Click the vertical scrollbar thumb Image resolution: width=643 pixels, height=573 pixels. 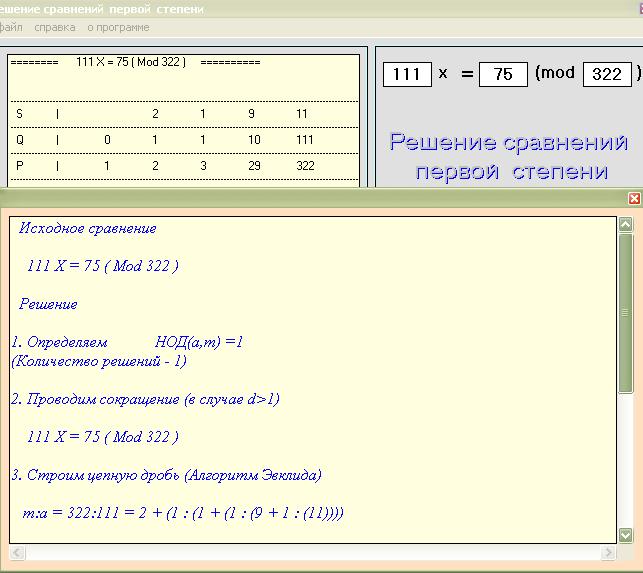tap(625, 313)
